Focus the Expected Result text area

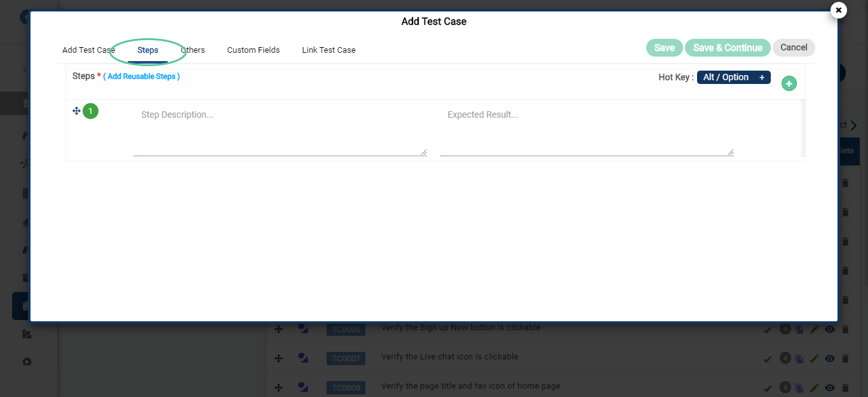[x=587, y=131]
